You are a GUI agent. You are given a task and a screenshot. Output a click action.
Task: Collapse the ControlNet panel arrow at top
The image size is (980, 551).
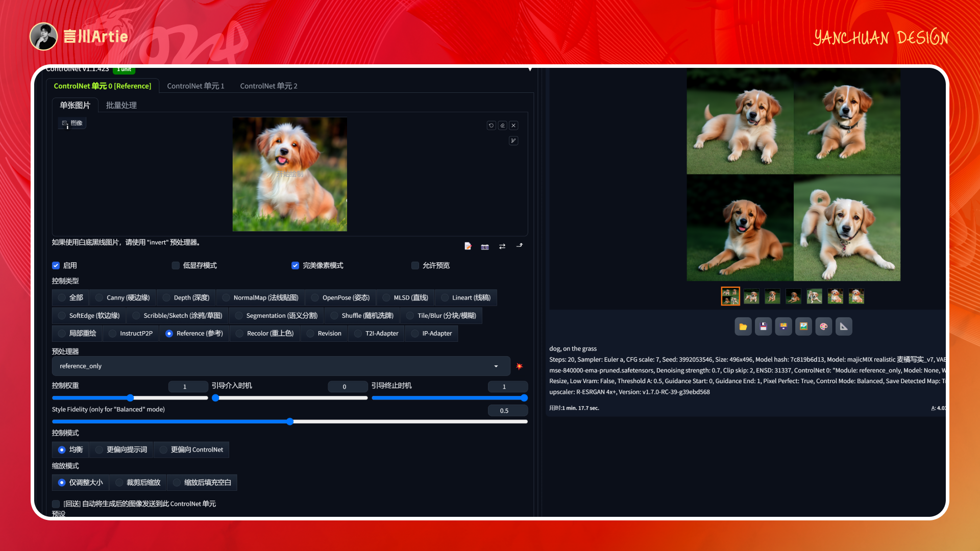(530, 69)
